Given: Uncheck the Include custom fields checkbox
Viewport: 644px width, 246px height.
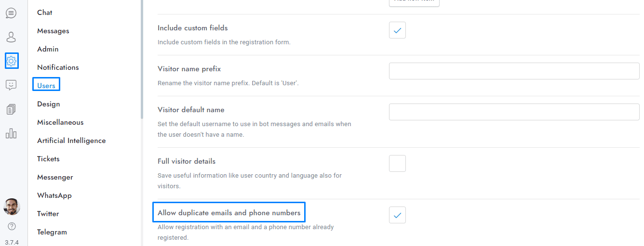Looking at the screenshot, I should pyautogui.click(x=397, y=30).
